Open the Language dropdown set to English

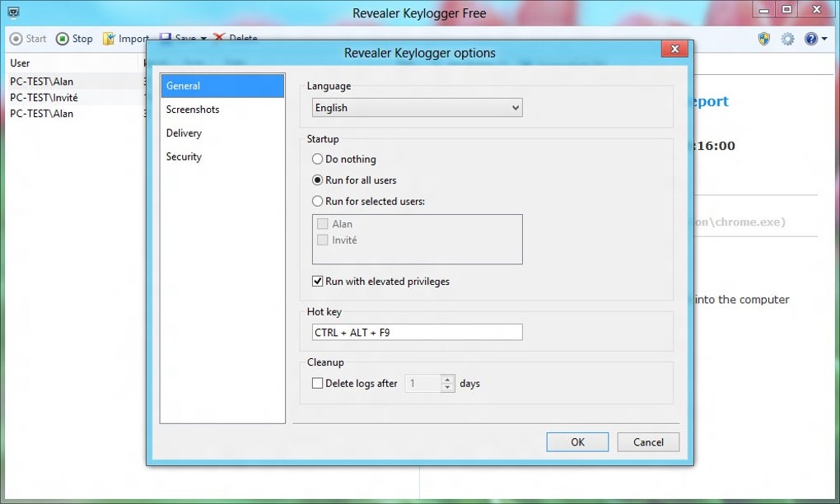click(x=418, y=108)
